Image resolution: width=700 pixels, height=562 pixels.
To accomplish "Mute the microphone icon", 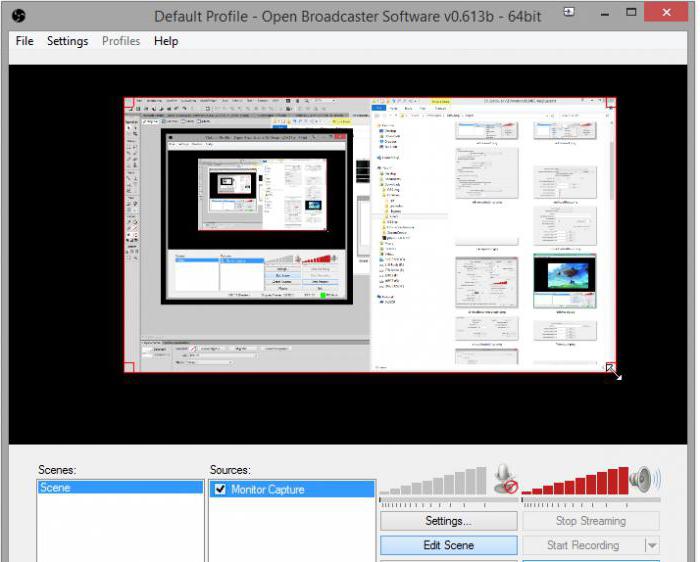I will [x=506, y=479].
